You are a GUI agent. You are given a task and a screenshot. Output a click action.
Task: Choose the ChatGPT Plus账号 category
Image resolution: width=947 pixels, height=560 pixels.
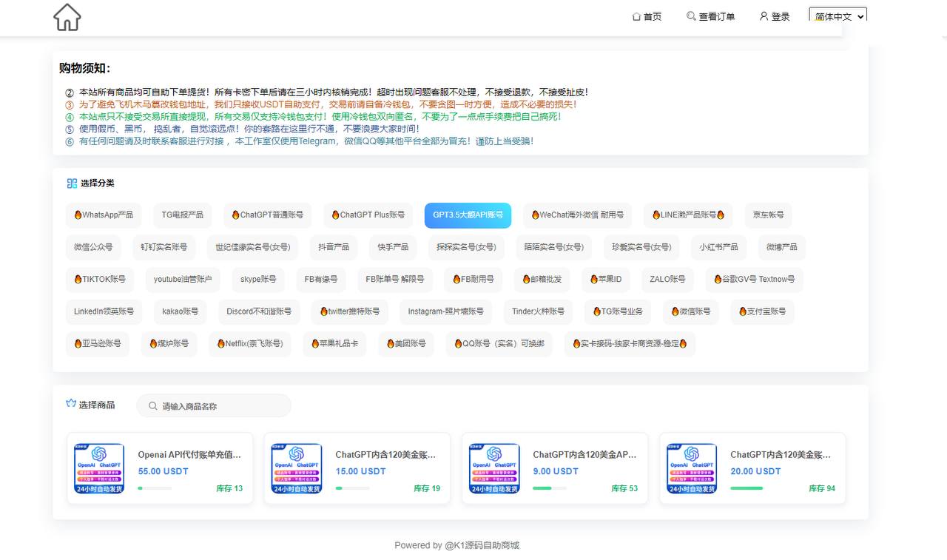coord(368,215)
